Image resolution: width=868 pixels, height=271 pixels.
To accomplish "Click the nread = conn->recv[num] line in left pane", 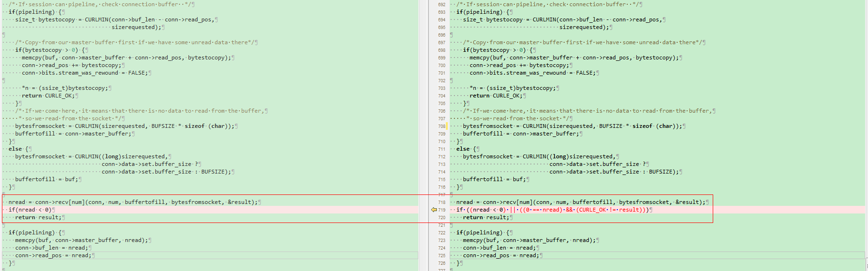I will click(x=133, y=202).
